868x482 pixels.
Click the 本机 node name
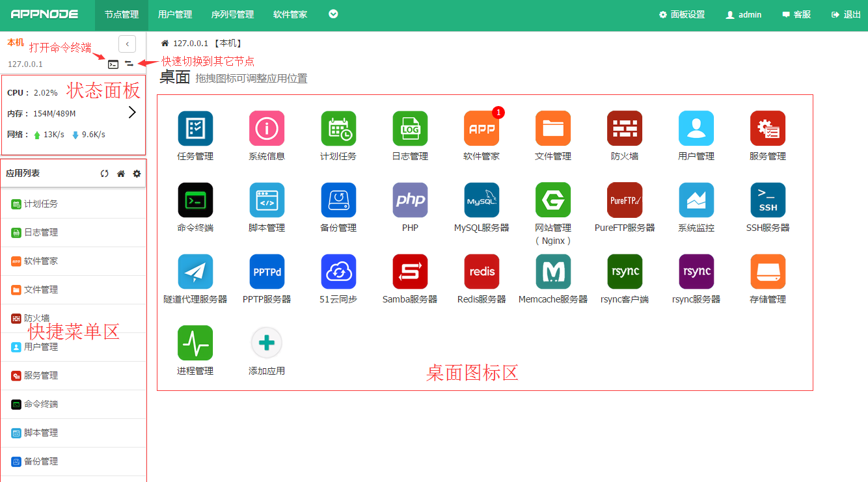16,42
